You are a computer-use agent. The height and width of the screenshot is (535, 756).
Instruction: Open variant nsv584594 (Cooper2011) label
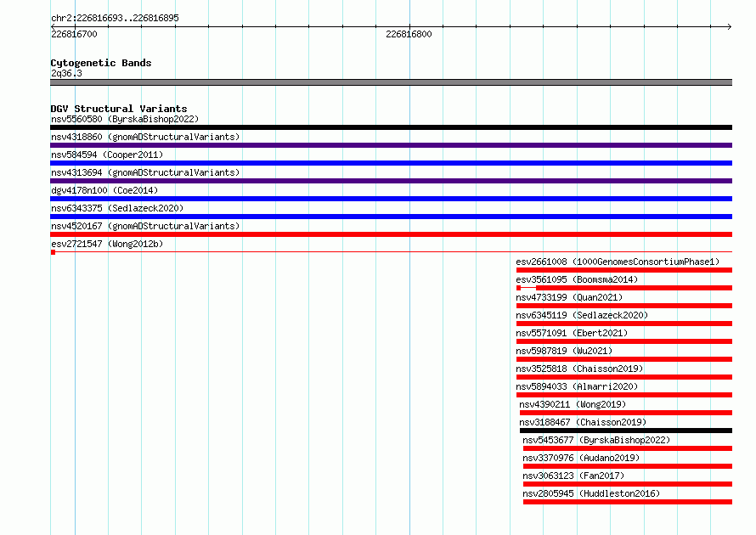click(x=107, y=155)
